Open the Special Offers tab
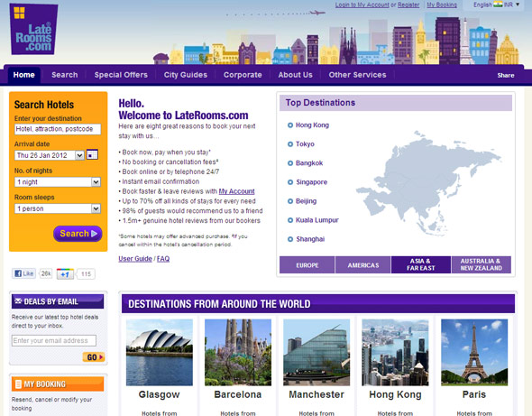The height and width of the screenshot is (416, 532). coord(121,75)
